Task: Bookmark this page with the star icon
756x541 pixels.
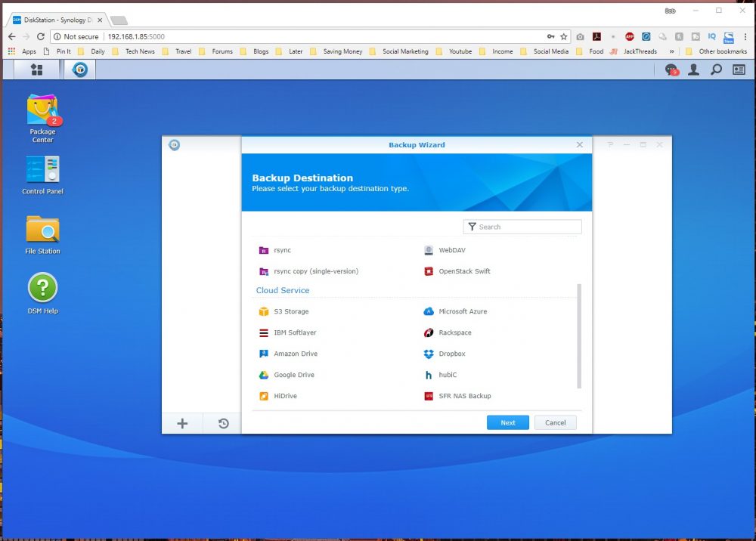Action: 564,36
